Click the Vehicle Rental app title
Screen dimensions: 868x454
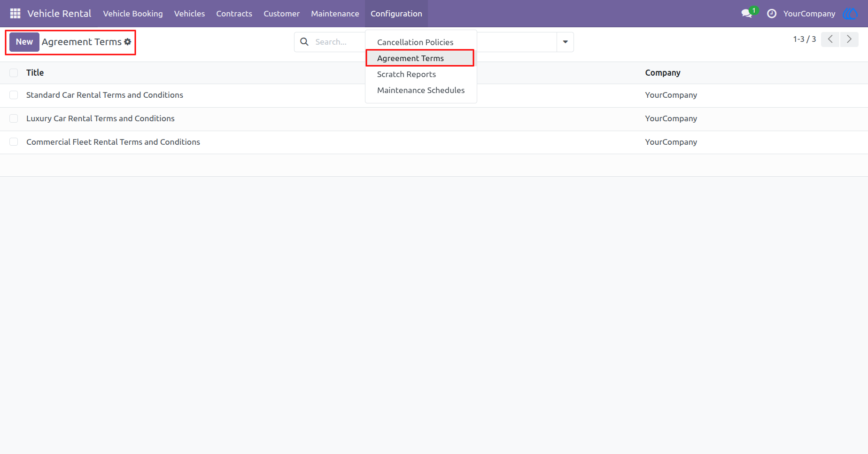click(59, 14)
